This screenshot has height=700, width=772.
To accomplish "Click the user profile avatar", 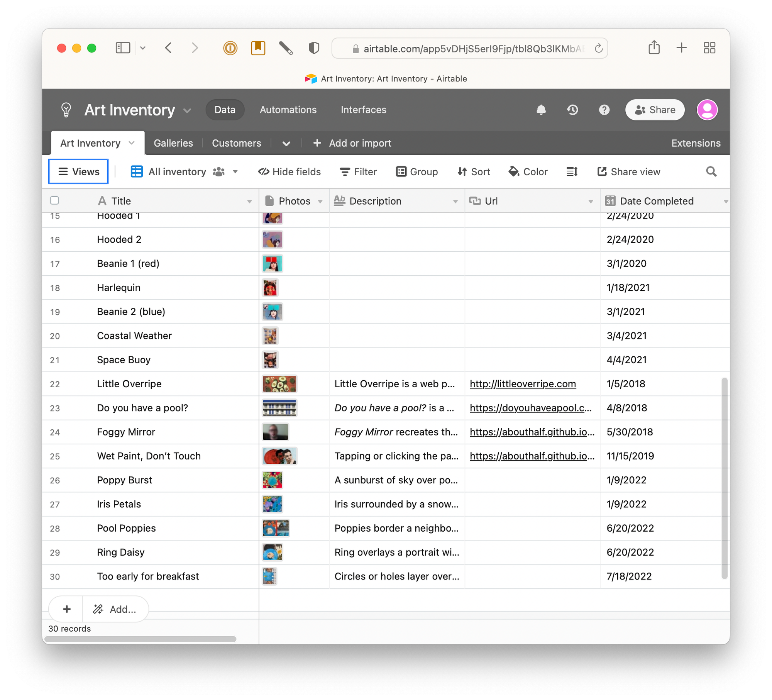I will [707, 110].
